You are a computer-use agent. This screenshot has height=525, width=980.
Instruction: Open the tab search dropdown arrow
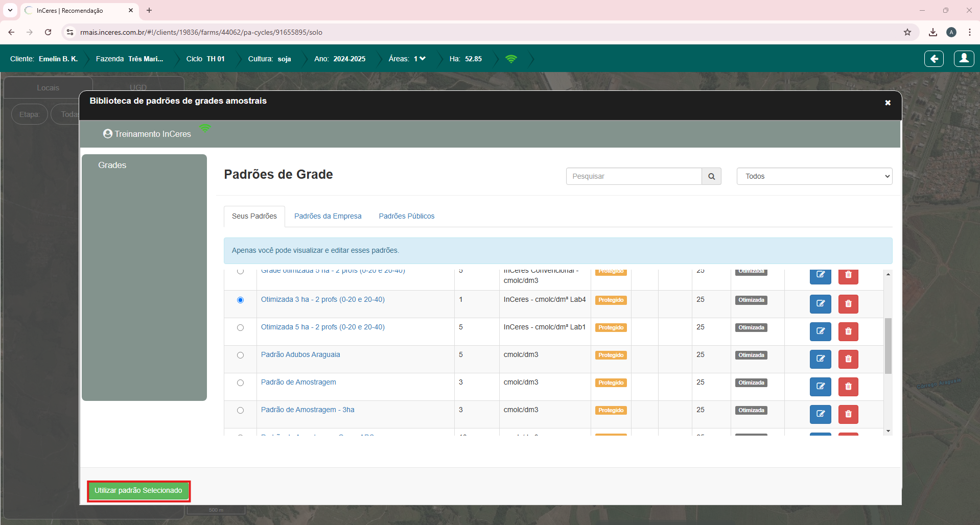pos(10,10)
